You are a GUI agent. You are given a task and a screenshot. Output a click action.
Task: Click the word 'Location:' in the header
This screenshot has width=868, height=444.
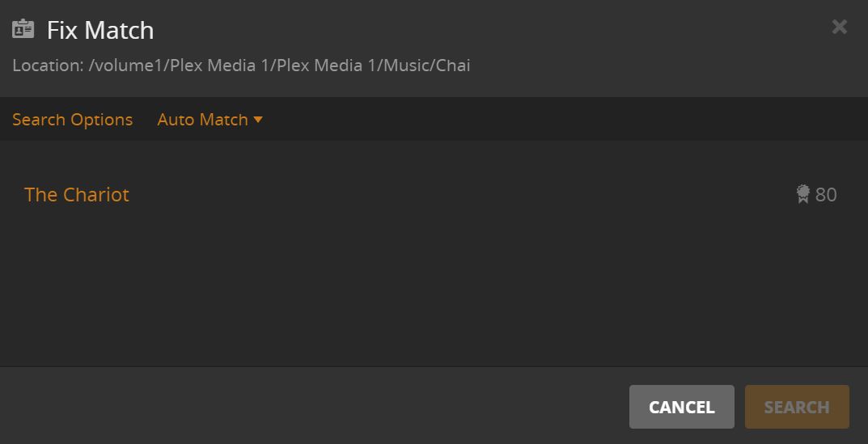48,66
